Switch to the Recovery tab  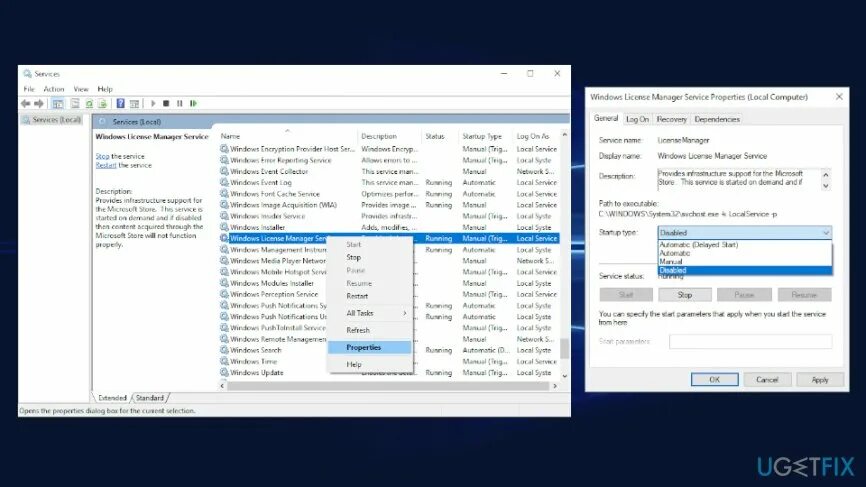[x=672, y=119]
